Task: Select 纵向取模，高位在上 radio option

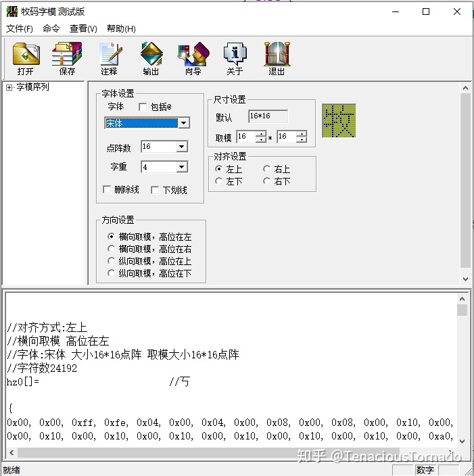Action: click(x=111, y=261)
